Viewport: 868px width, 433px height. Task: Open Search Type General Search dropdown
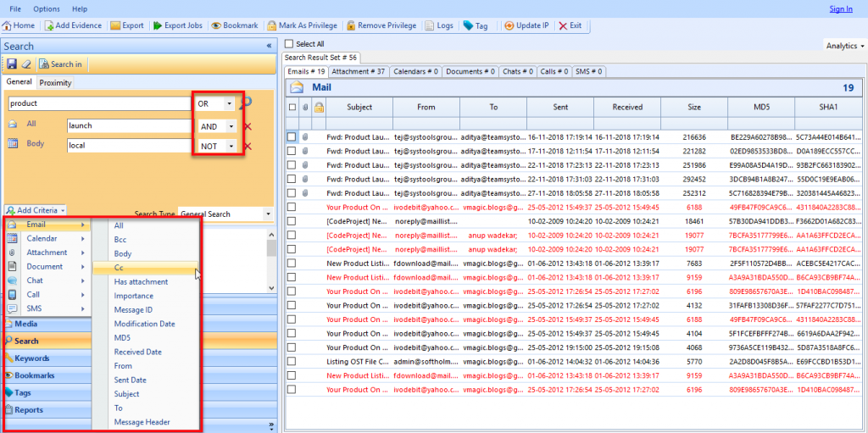click(x=269, y=214)
